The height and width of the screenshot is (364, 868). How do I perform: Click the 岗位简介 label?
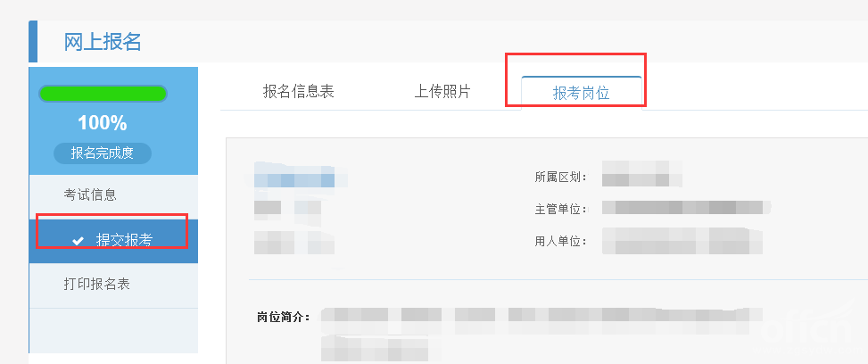tap(284, 318)
